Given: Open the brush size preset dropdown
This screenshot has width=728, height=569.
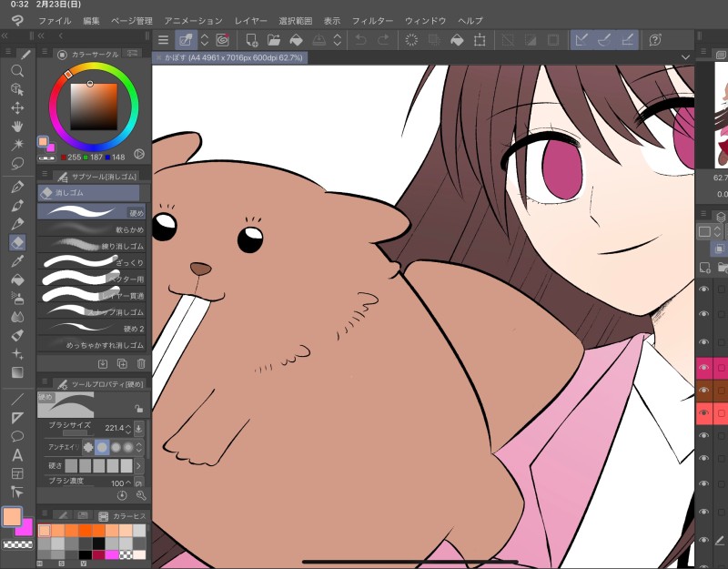Looking at the screenshot, I should pyautogui.click(x=138, y=428).
